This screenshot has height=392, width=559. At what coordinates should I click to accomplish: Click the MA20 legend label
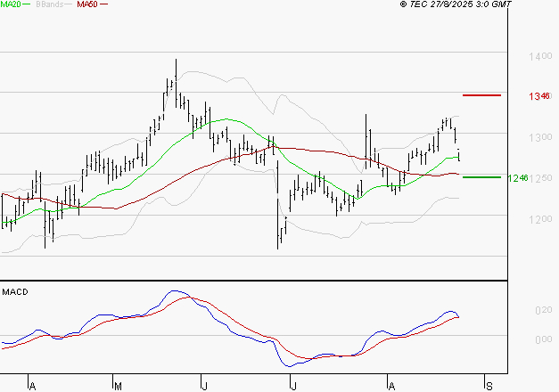point(10,5)
